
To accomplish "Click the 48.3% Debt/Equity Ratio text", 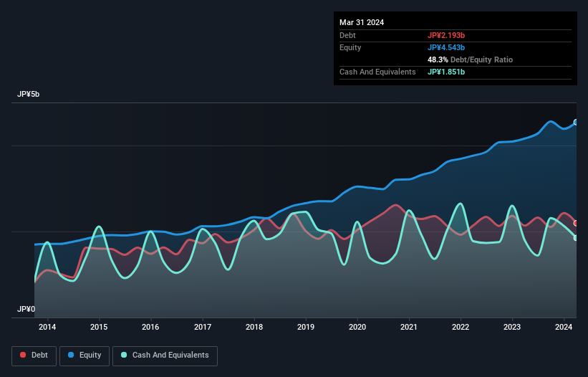I will pyautogui.click(x=471, y=59).
